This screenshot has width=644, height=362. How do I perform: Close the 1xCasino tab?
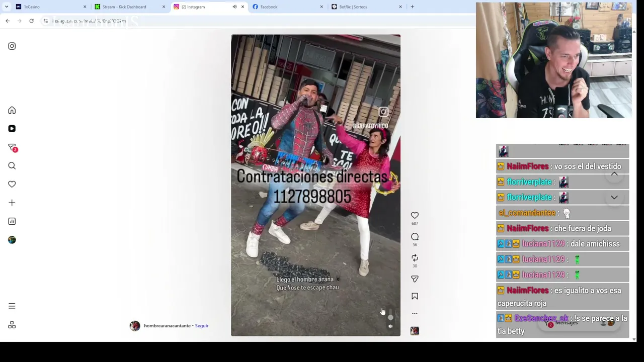click(x=85, y=7)
